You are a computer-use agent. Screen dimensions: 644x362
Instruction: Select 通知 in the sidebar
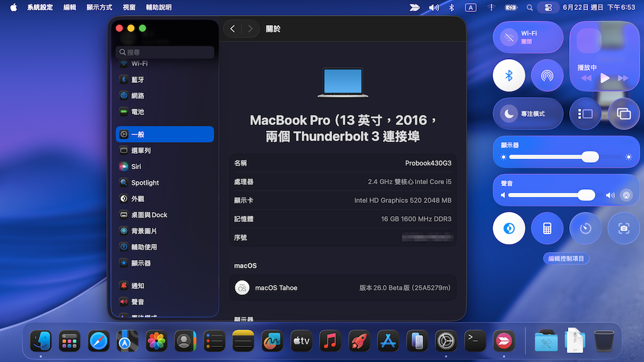click(x=165, y=286)
